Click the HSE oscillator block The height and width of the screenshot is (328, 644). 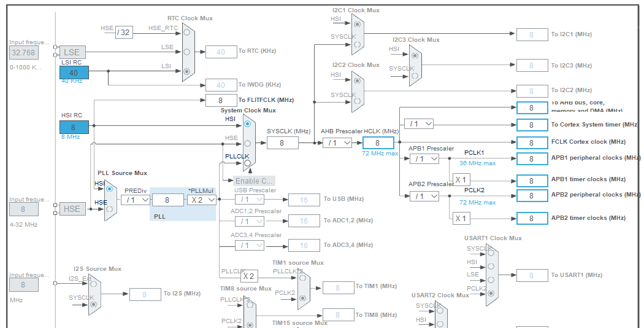pos(72,209)
